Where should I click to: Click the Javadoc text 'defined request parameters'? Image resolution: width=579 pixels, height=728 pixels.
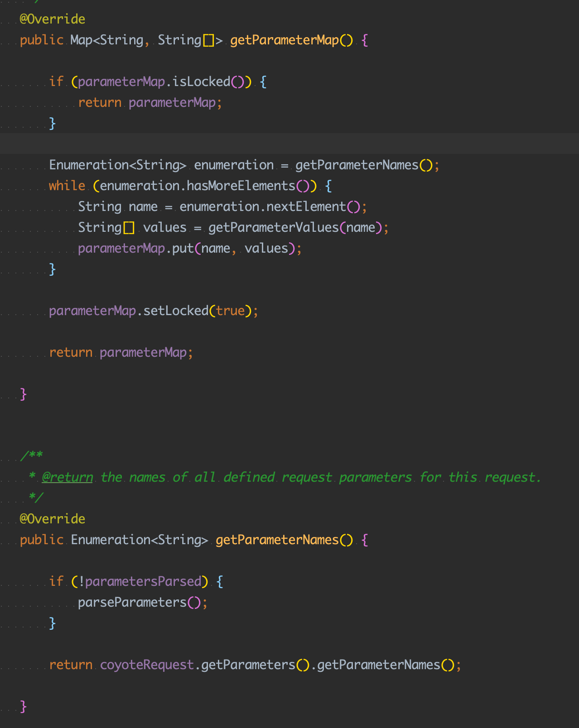pos(318,477)
